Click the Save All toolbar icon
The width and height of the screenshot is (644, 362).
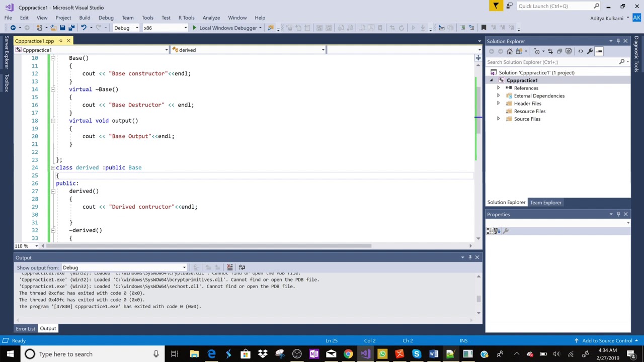click(71, 28)
